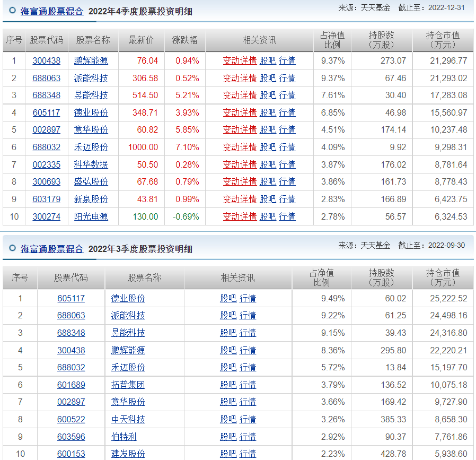Open 盛弘股份 stock name
Image resolution: width=476 pixels, height=460 pixels.
(x=91, y=181)
